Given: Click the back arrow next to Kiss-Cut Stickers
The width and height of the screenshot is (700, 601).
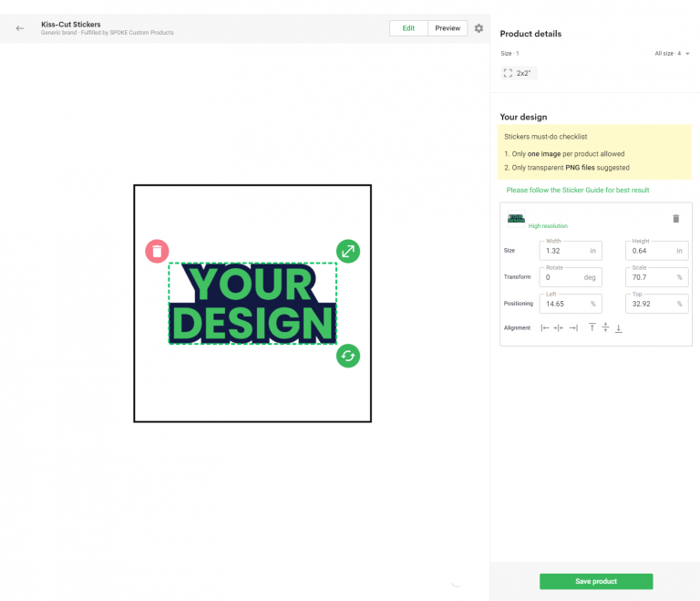Looking at the screenshot, I should click(x=20, y=28).
